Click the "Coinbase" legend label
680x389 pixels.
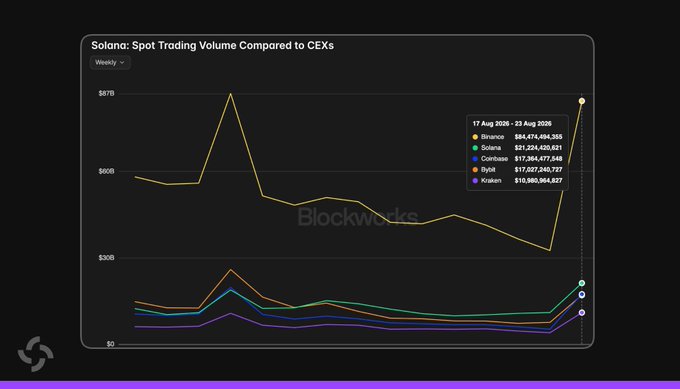[494, 159]
